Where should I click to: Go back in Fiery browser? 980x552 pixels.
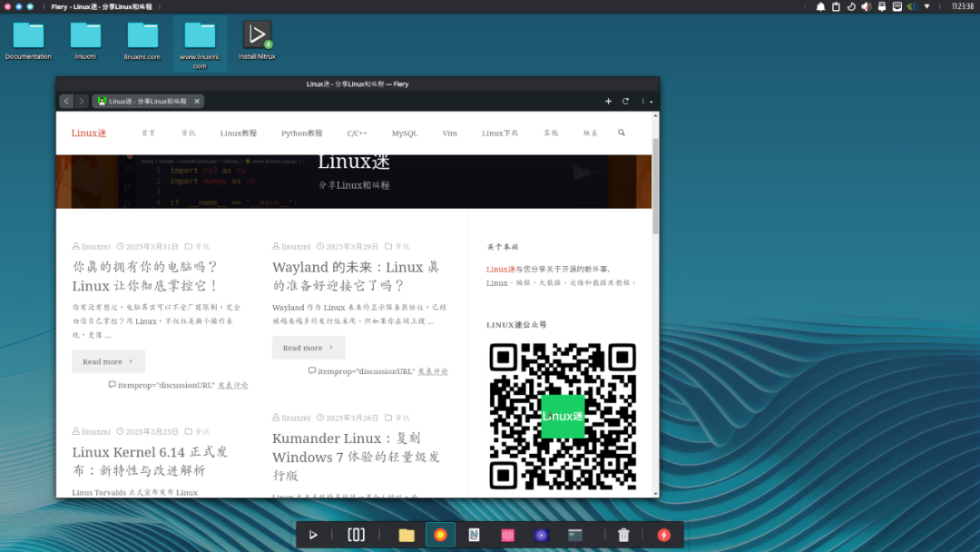66,101
